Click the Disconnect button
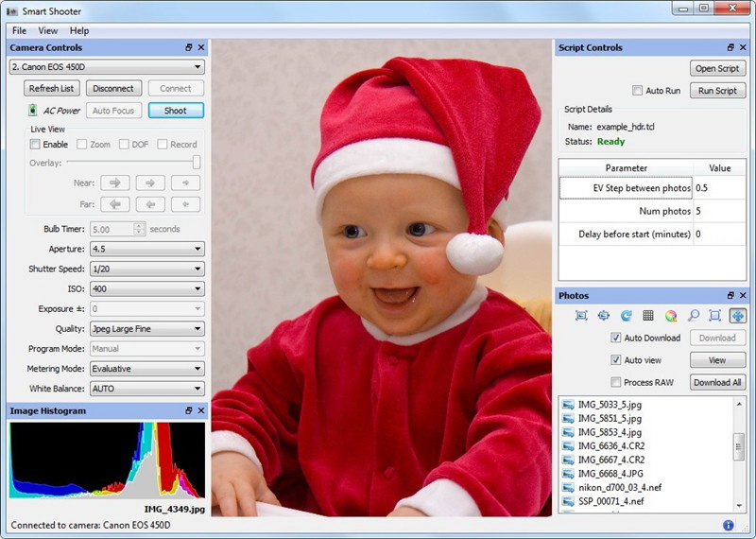 [113, 88]
